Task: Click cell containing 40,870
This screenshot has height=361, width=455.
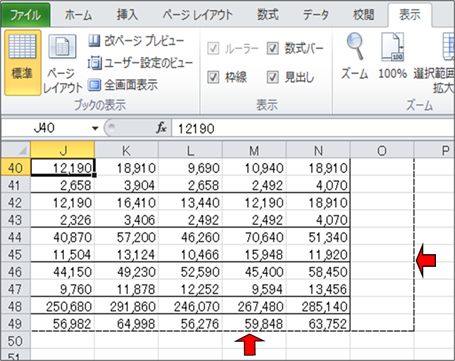Action: [x=63, y=237]
